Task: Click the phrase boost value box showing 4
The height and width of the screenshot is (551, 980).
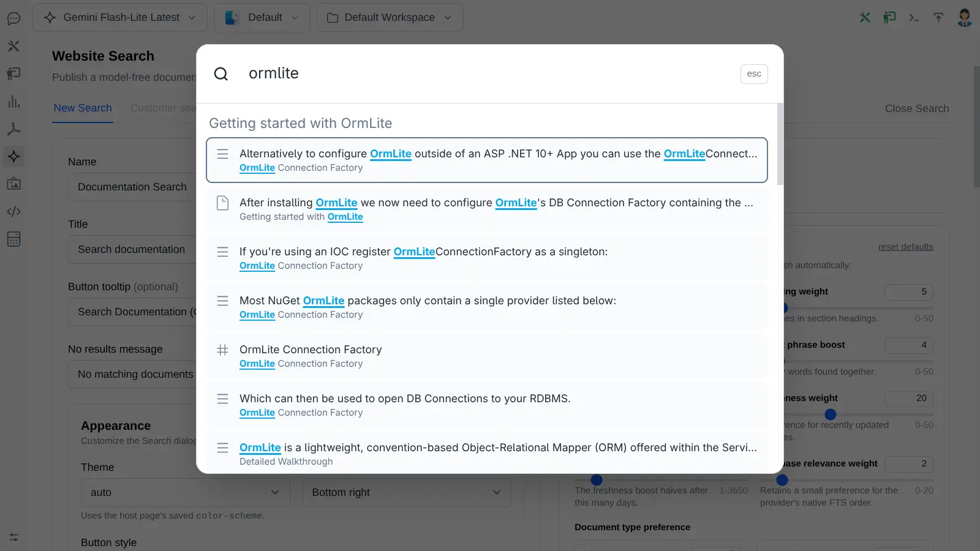Action: pos(909,345)
